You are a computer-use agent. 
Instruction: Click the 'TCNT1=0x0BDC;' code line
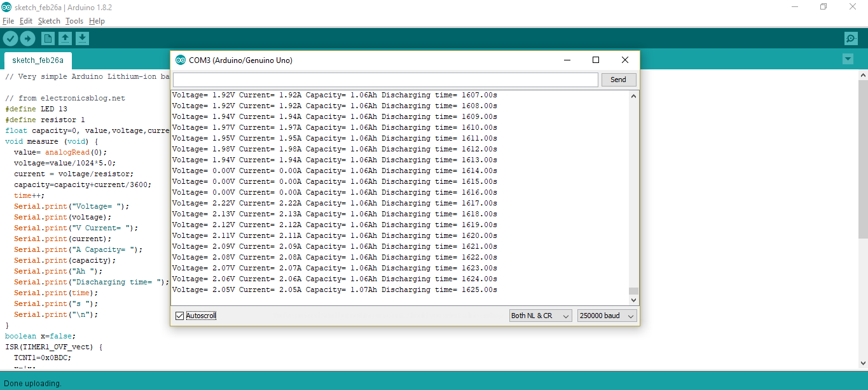pos(43,358)
